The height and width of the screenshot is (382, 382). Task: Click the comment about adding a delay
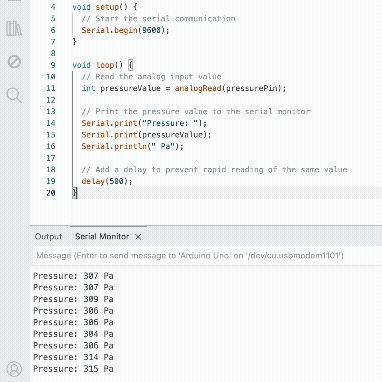point(214,170)
